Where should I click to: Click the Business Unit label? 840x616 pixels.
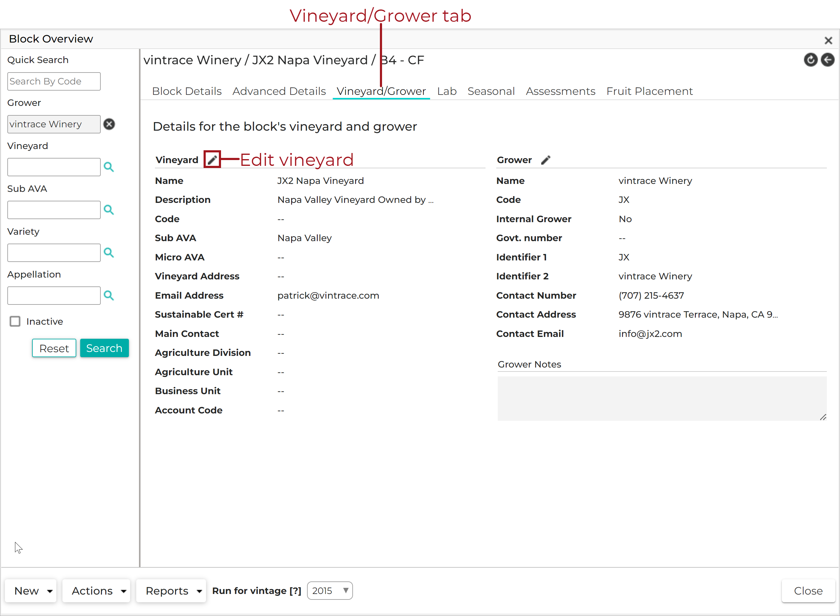[188, 391]
